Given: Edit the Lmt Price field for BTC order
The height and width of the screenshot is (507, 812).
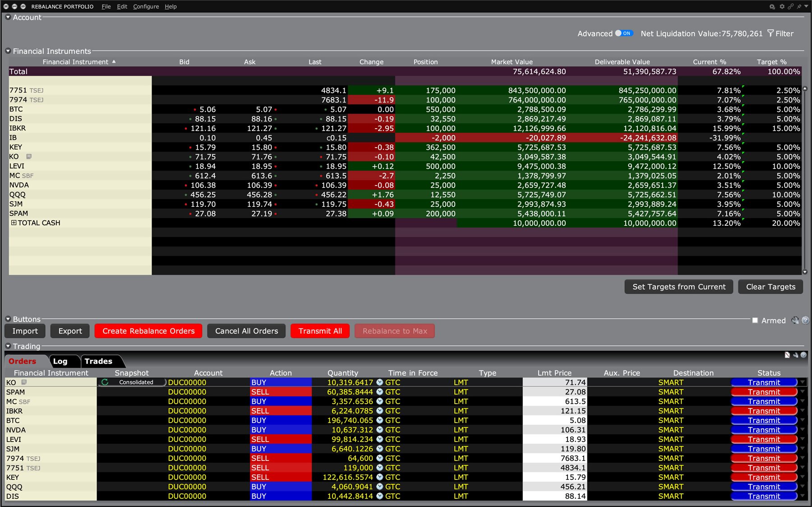Looking at the screenshot, I should (554, 420).
